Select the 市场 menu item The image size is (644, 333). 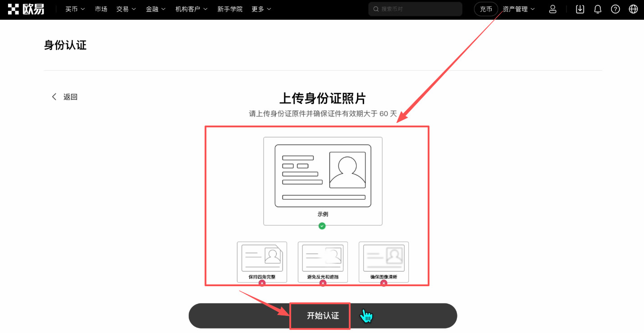point(101,9)
